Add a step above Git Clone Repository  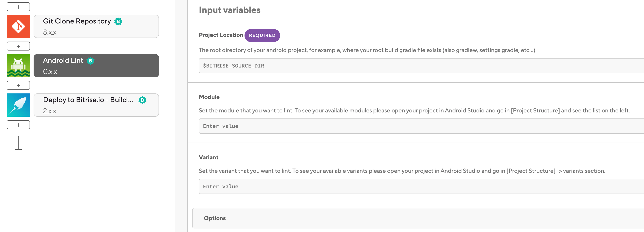18,7
